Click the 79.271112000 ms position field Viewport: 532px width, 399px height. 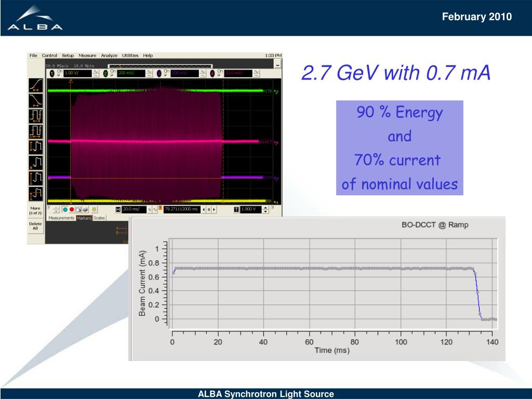click(x=182, y=210)
